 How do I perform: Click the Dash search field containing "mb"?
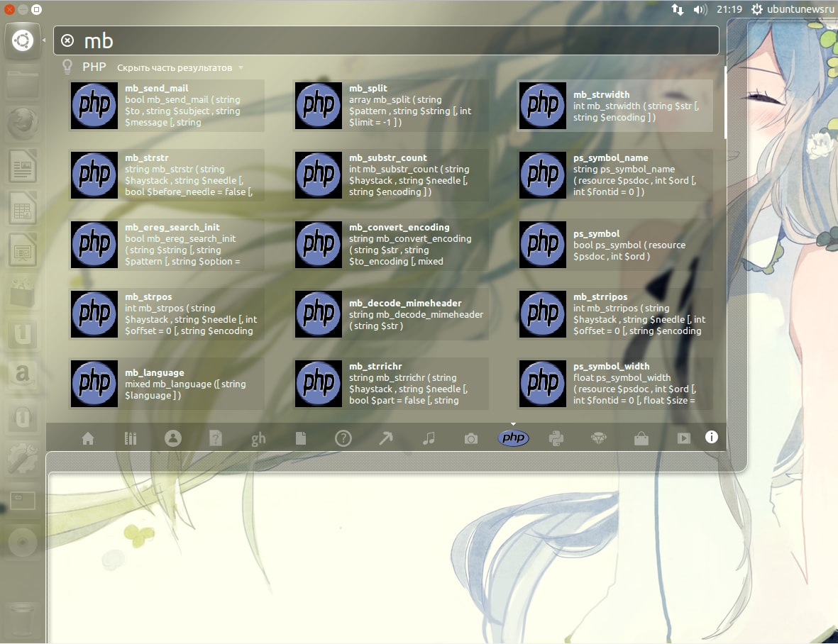click(x=386, y=40)
